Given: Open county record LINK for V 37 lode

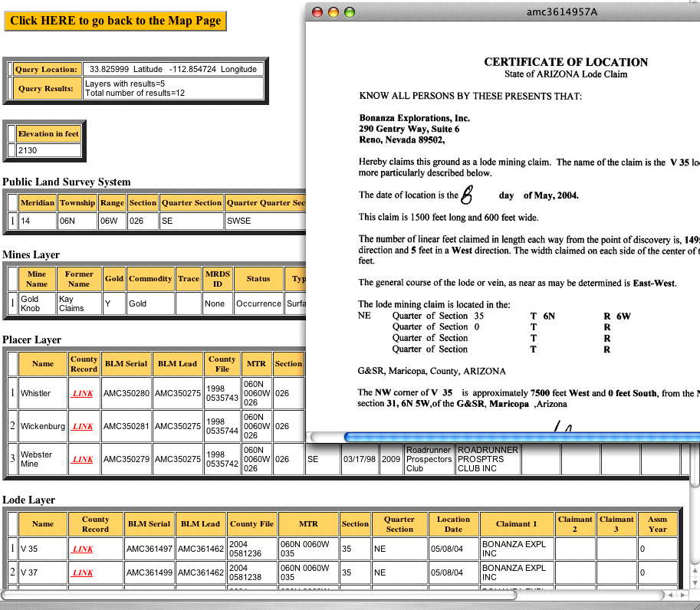Looking at the screenshot, I should [x=83, y=572].
